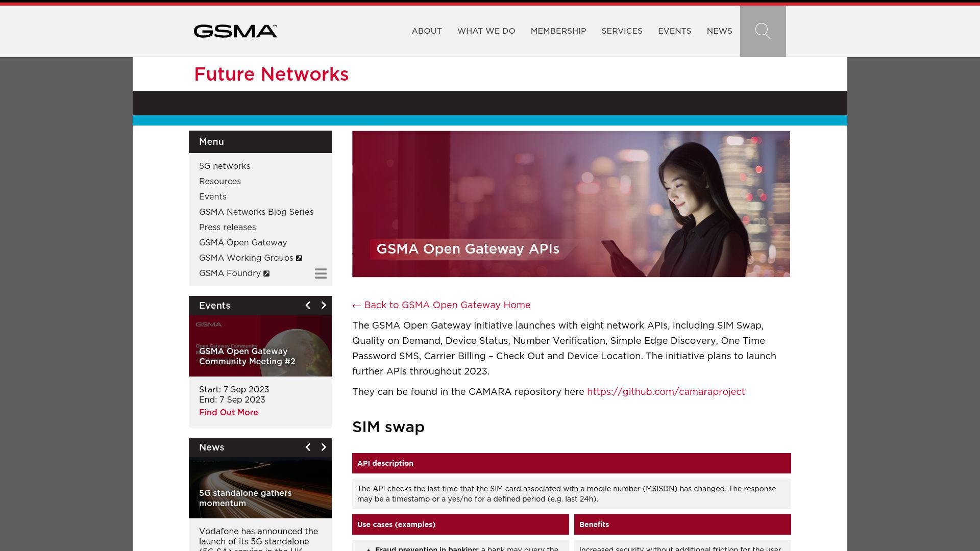This screenshot has height=551, width=980.
Task: Click the GSMA logo
Action: coord(235,31)
